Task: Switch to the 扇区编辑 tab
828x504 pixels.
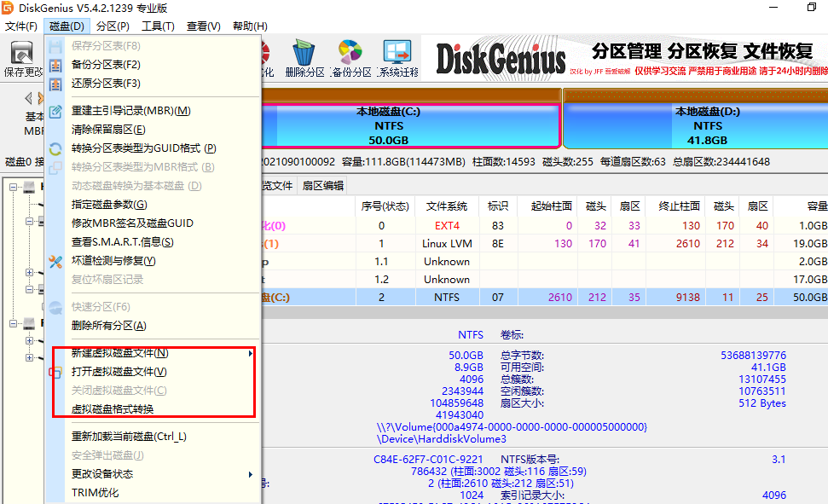Action: [322, 185]
